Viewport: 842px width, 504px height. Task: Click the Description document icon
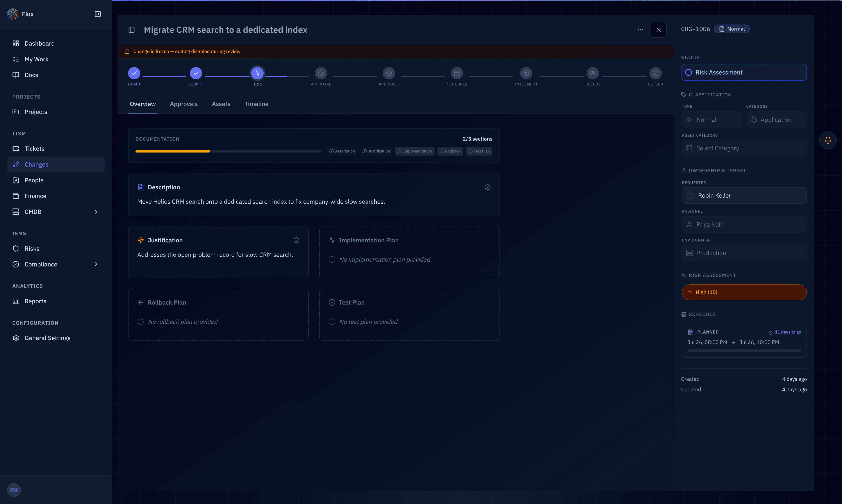[141, 187]
